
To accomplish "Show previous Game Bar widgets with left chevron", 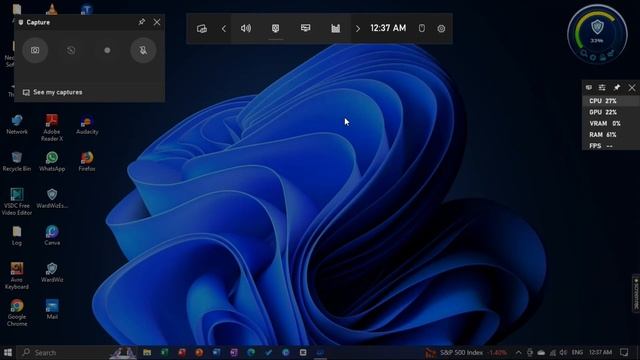I will pos(224,29).
